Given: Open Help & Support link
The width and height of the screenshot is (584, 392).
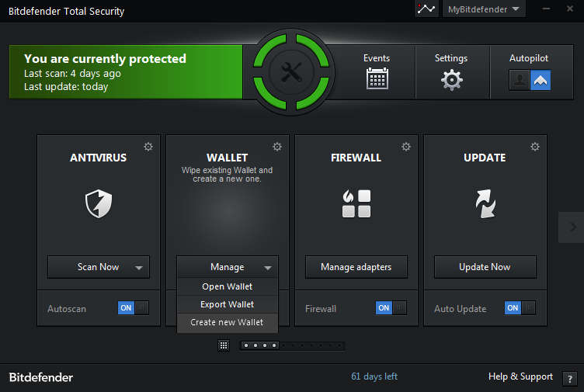Looking at the screenshot, I should [x=520, y=376].
